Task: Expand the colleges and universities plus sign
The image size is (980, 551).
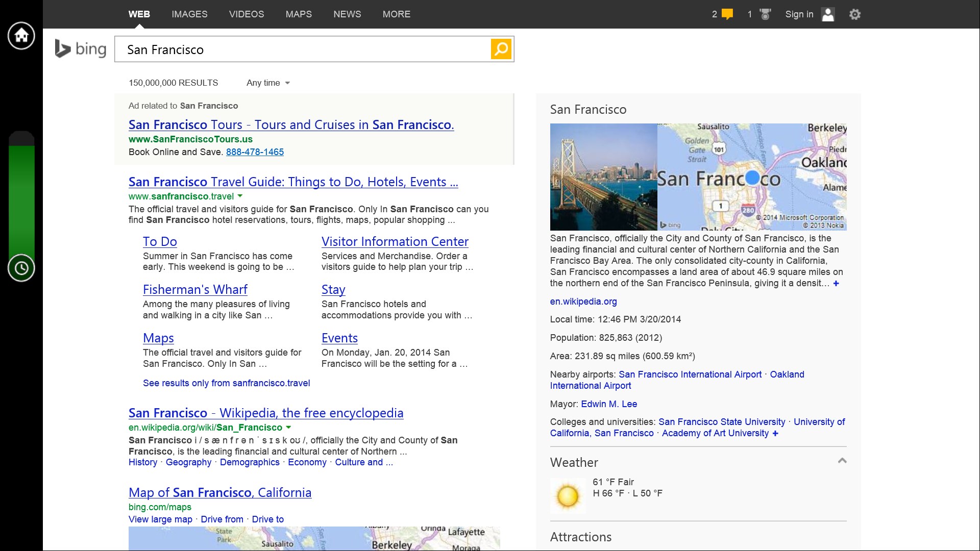Action: (775, 433)
